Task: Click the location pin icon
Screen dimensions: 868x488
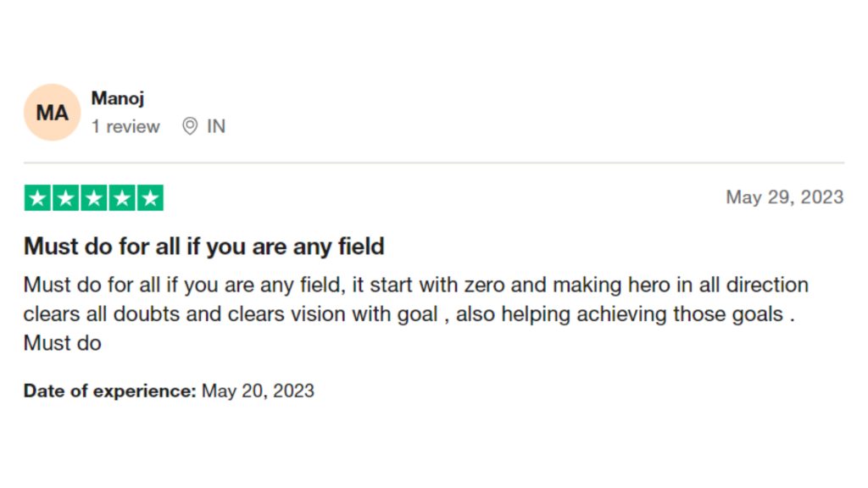Action: click(x=190, y=126)
